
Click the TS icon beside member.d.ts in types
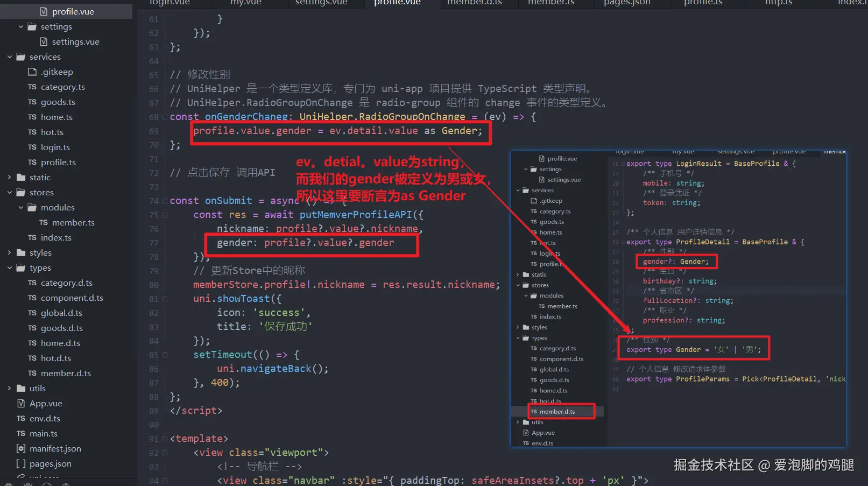(x=32, y=373)
